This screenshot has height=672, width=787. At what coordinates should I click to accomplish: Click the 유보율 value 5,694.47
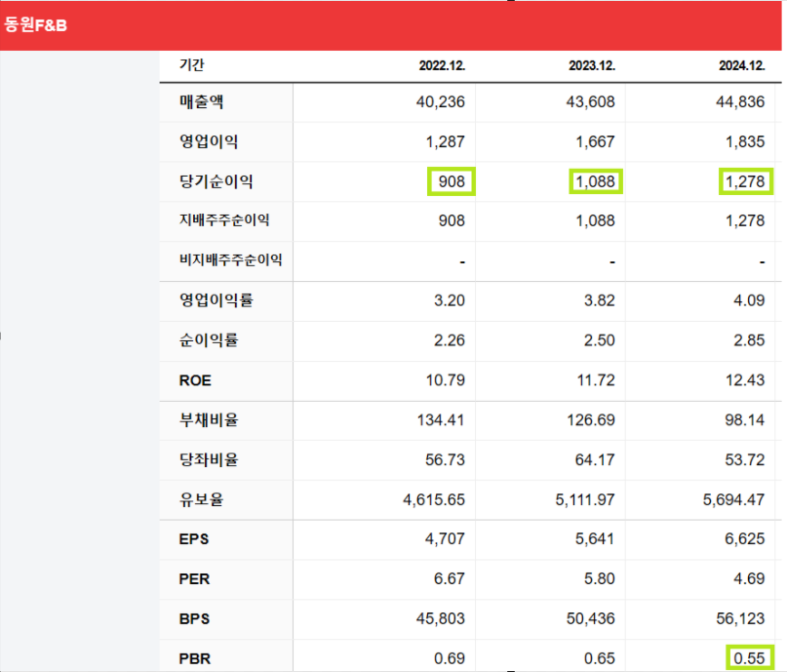click(733, 499)
